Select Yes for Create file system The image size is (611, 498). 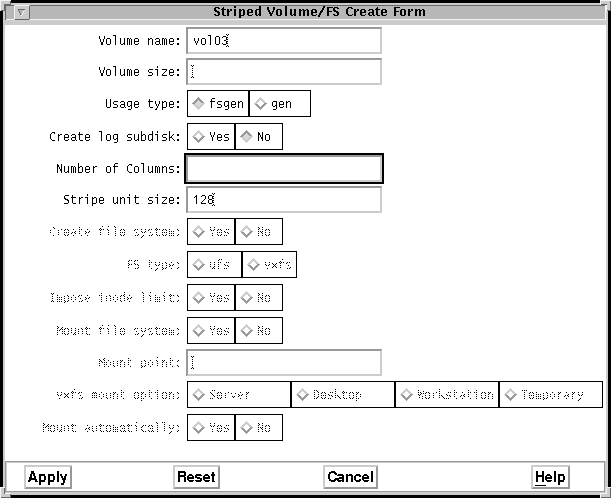[211, 232]
